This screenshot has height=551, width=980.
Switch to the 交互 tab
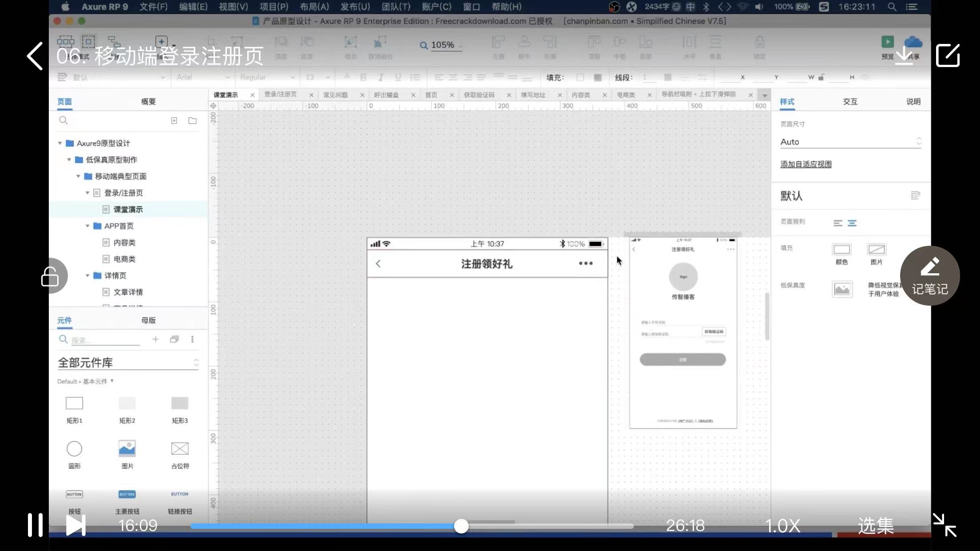(850, 102)
